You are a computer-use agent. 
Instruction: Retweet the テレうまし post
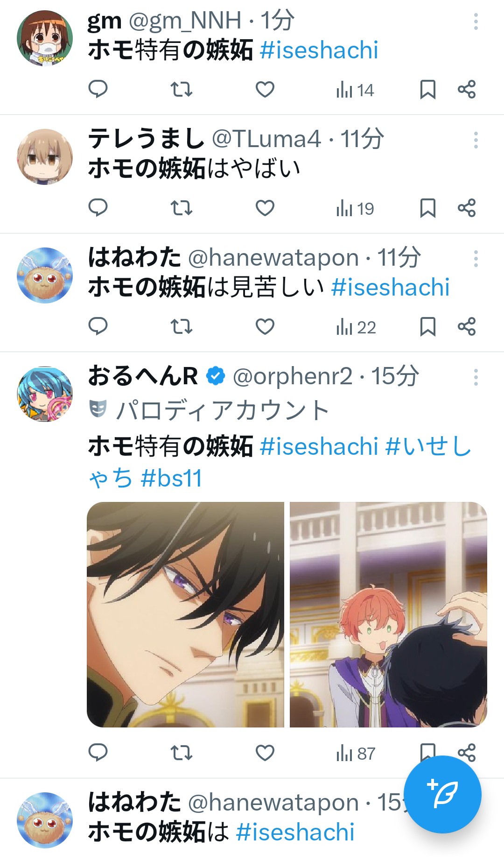pyautogui.click(x=181, y=208)
